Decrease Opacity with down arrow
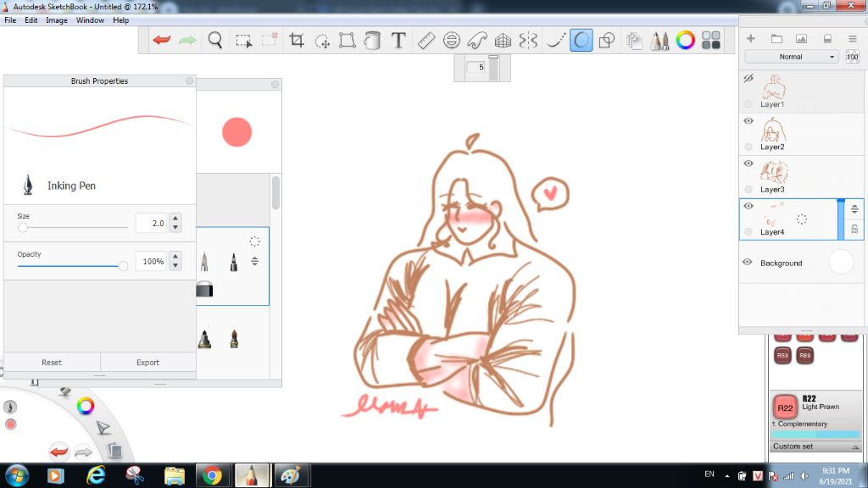Image resolution: width=868 pixels, height=488 pixels. [175, 265]
